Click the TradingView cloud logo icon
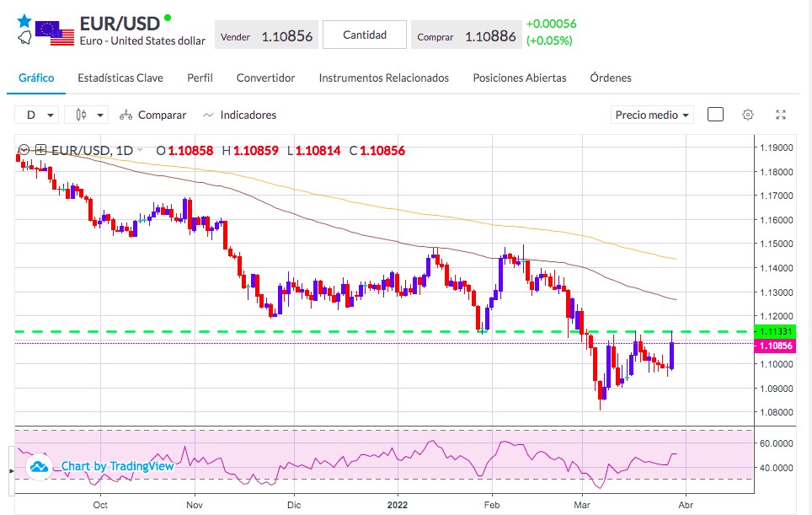 click(x=39, y=467)
